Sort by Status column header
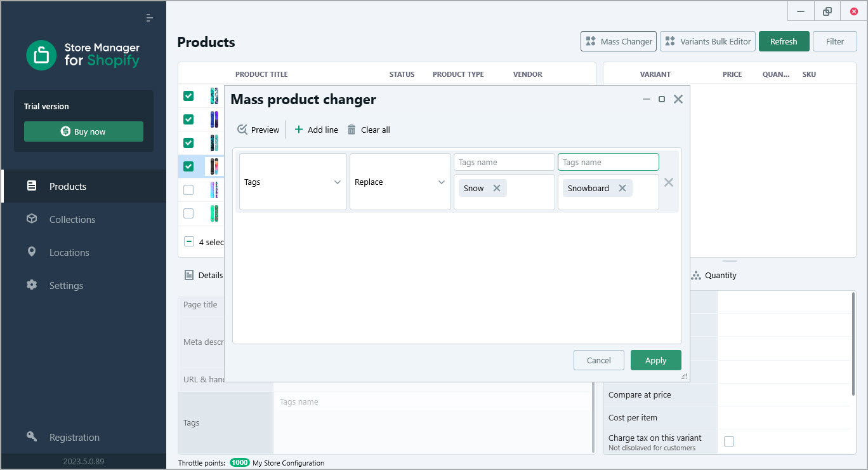Viewport: 868px width, 470px height. [x=402, y=74]
